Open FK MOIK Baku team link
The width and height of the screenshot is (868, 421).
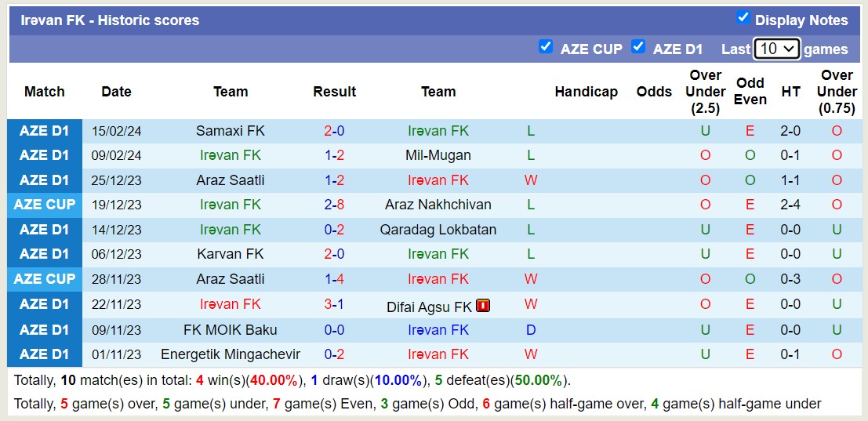tap(231, 330)
